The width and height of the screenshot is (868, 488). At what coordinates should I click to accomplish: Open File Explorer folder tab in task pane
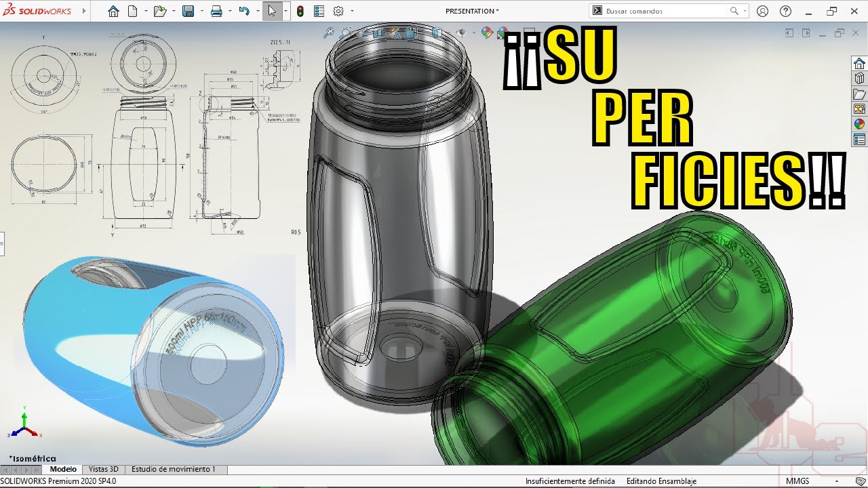pyautogui.click(x=859, y=94)
